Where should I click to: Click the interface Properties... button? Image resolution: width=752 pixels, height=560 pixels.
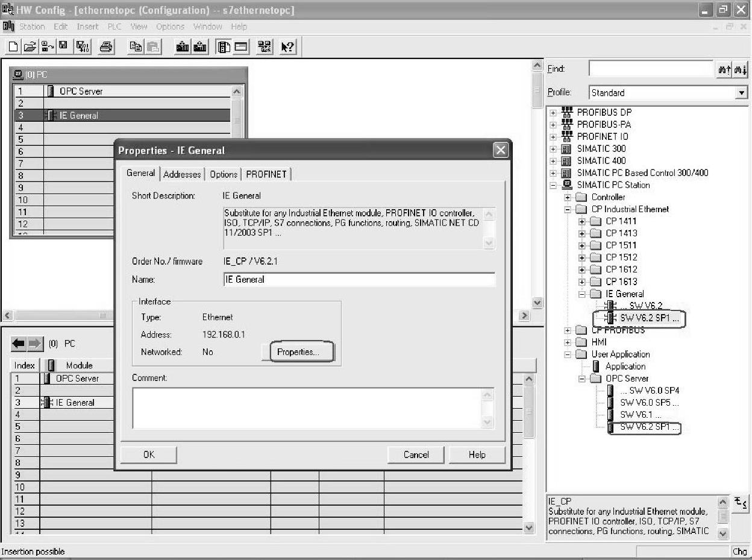coord(298,352)
